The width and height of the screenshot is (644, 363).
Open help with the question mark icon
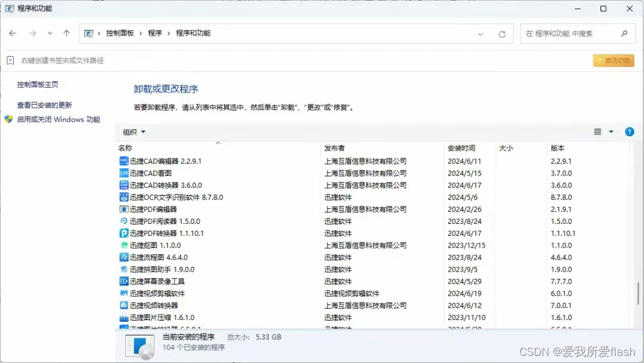pos(629,132)
